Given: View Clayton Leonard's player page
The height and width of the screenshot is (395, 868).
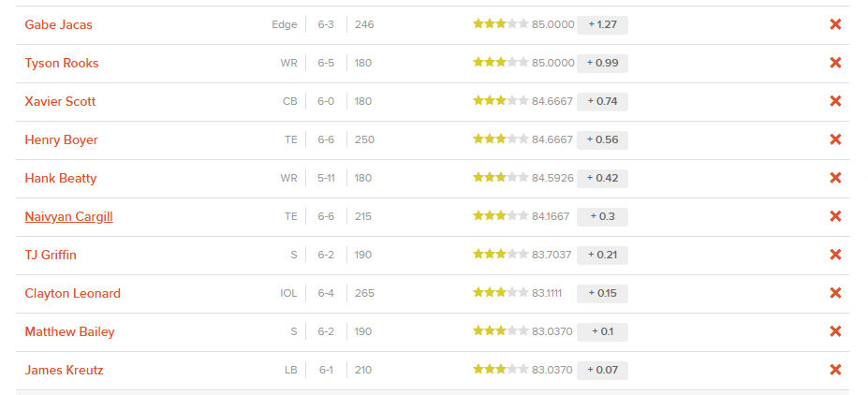Looking at the screenshot, I should pyautogui.click(x=72, y=293).
